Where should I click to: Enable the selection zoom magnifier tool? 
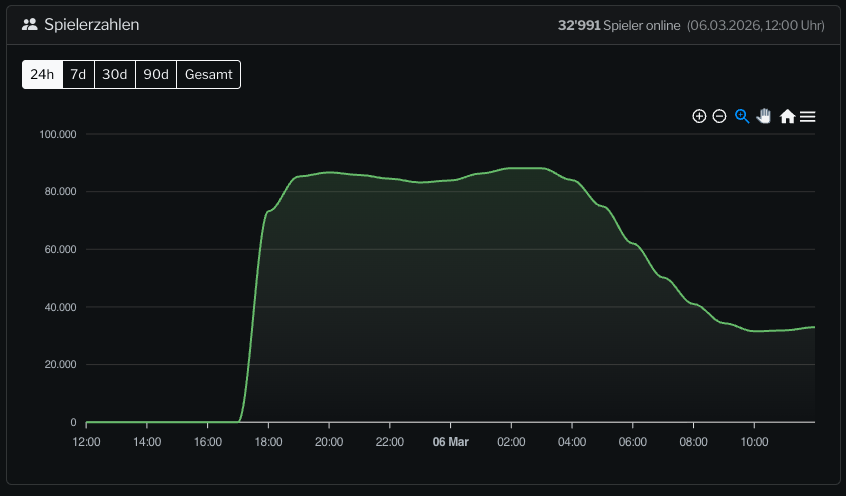tap(742, 116)
